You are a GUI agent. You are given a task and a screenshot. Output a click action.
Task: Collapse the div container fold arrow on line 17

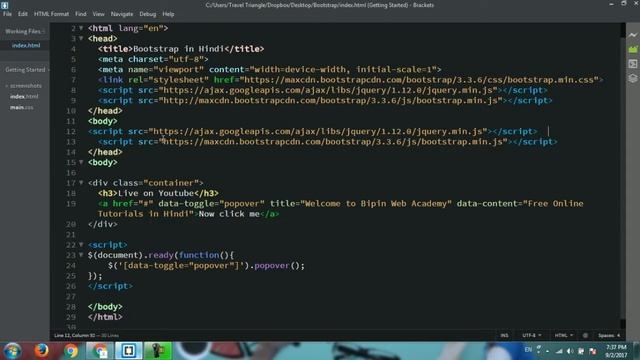tap(81, 183)
